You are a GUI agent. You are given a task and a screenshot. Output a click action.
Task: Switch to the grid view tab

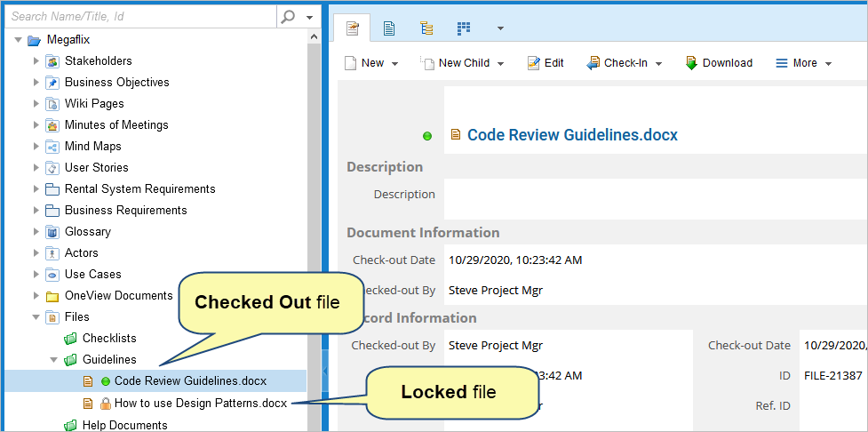point(464,28)
